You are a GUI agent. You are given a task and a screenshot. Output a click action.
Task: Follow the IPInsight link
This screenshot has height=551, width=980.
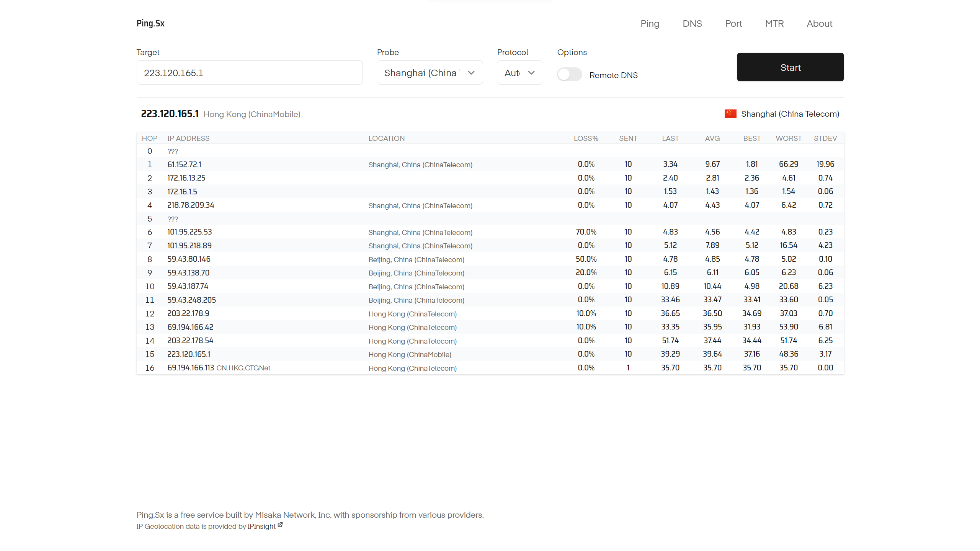pyautogui.click(x=261, y=526)
